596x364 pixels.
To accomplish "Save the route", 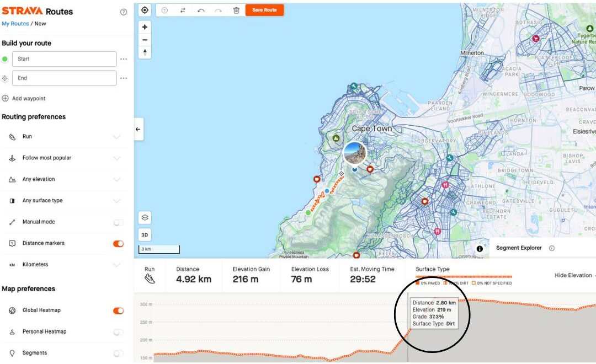I will 264,10.
